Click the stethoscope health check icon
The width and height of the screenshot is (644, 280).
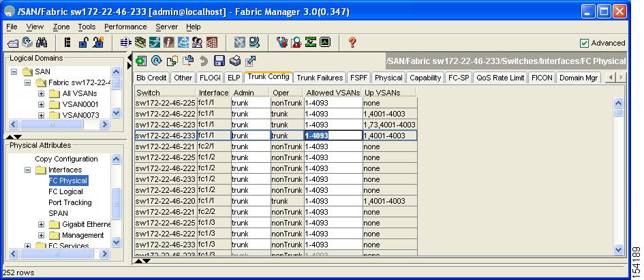coord(281,42)
